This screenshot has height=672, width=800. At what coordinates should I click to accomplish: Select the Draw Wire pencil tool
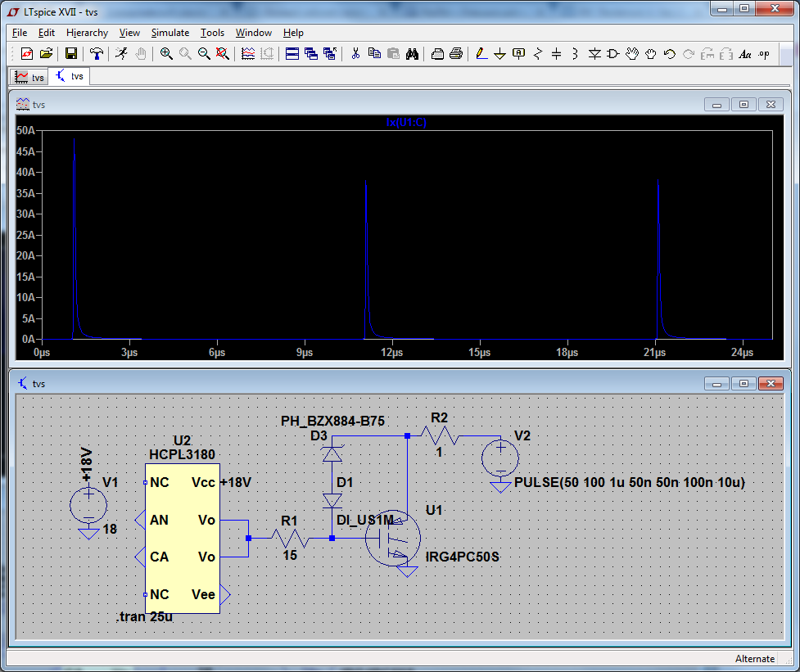click(x=481, y=54)
